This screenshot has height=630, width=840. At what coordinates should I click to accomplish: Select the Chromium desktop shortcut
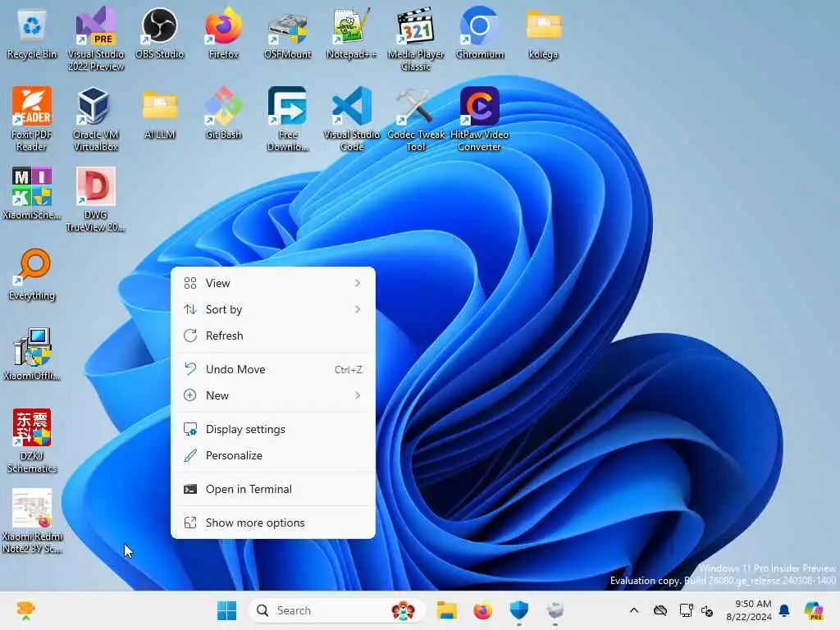tap(480, 33)
